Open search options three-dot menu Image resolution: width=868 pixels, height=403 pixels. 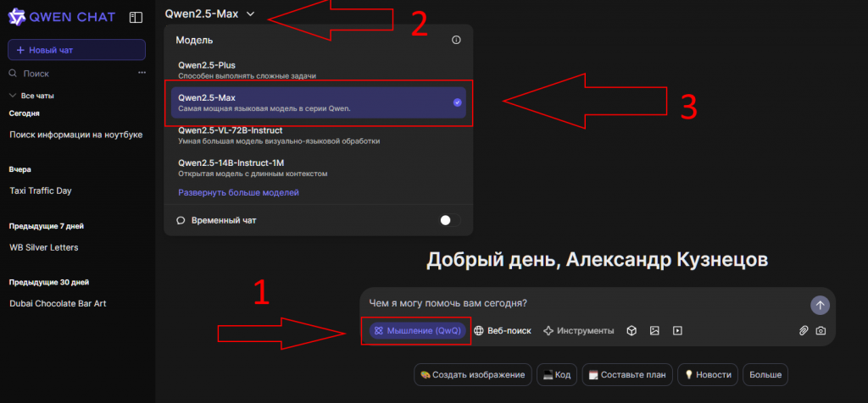142,73
